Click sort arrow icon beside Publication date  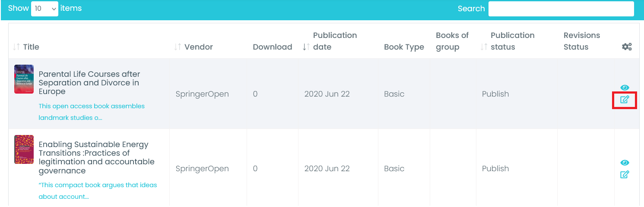click(306, 47)
